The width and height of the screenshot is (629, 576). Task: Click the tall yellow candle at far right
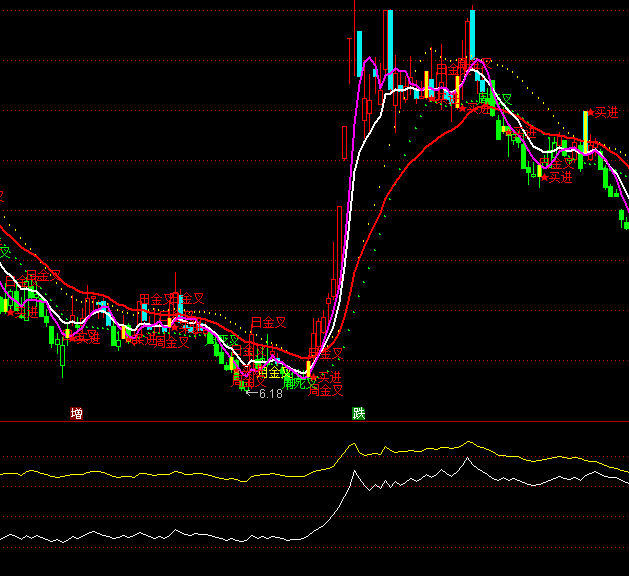587,130
